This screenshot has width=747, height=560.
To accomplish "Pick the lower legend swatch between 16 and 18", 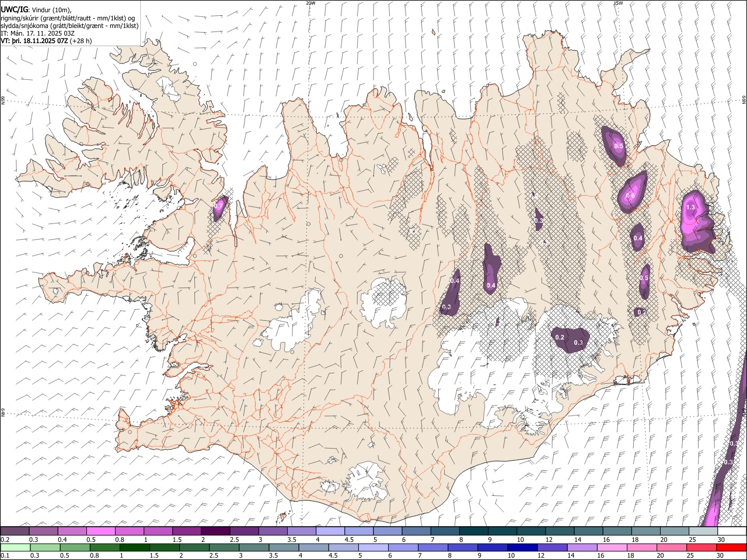I will tap(612, 547).
